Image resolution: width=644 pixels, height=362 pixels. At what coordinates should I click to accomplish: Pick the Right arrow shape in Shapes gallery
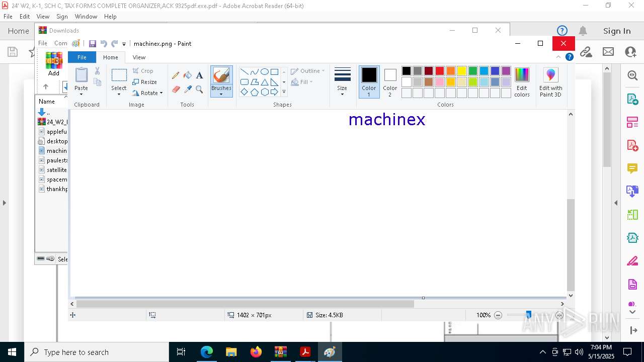click(x=274, y=92)
